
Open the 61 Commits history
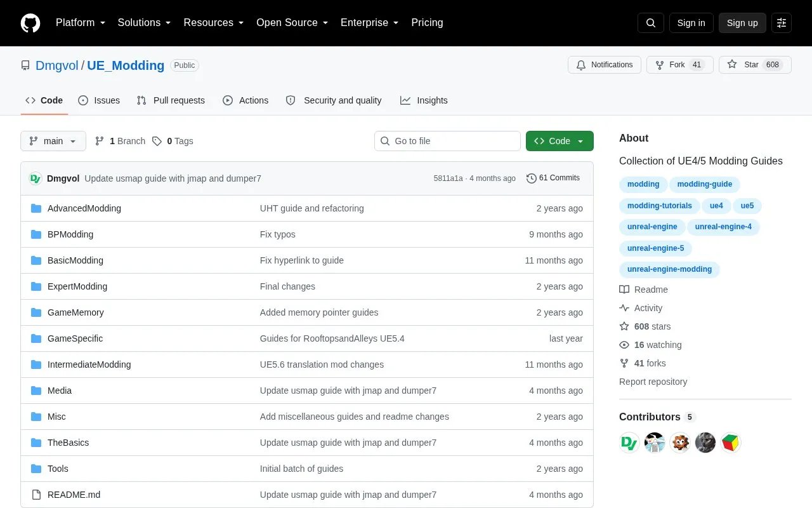tap(553, 178)
